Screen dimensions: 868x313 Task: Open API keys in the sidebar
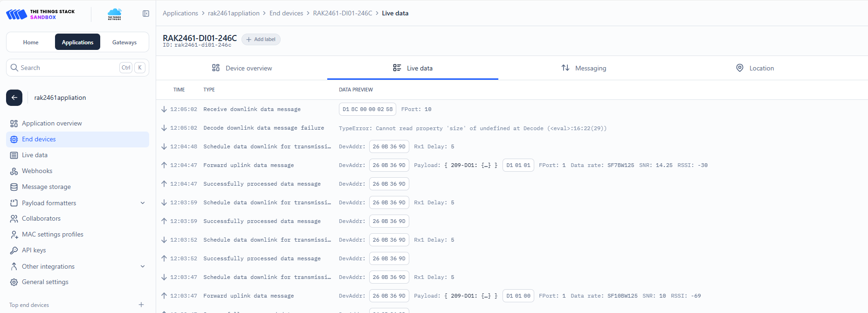(x=34, y=250)
